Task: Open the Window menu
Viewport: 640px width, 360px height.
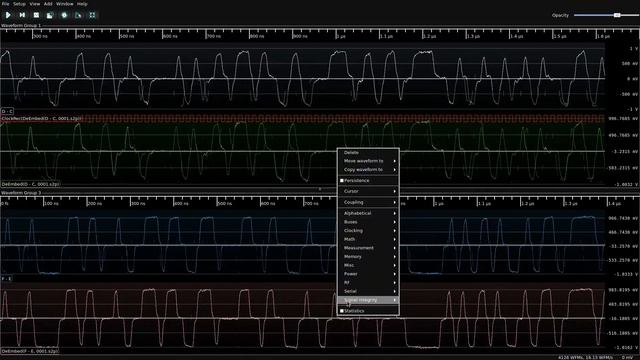Action: (64, 4)
